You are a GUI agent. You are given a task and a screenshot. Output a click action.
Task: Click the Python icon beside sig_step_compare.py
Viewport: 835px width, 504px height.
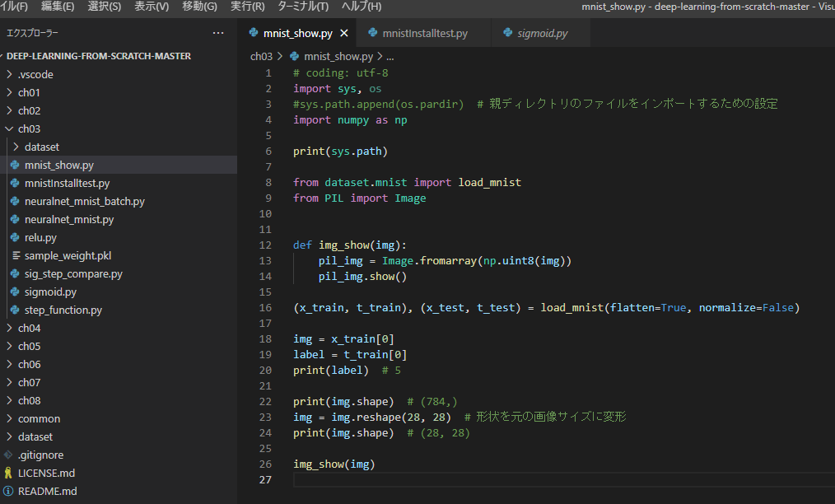15,273
